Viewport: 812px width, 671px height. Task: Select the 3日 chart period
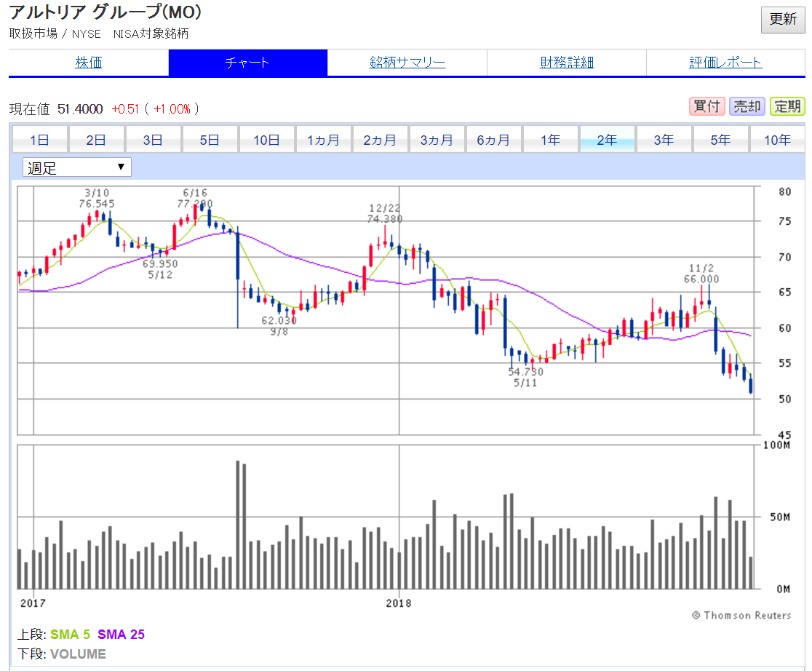tap(154, 140)
